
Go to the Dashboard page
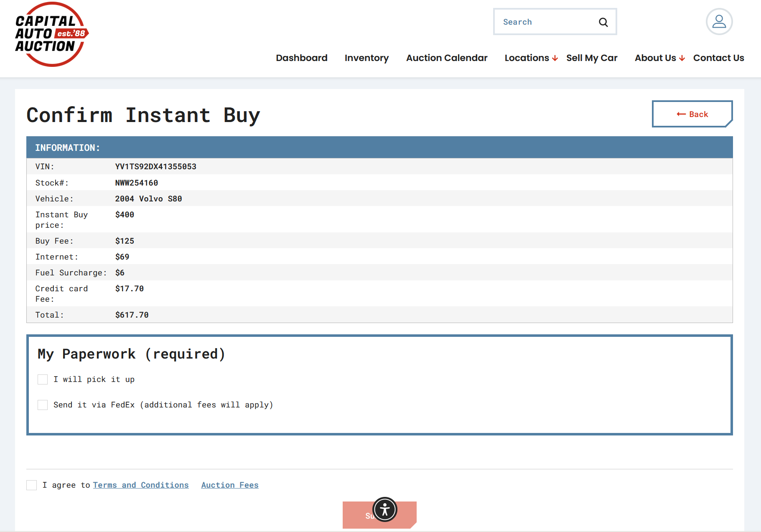[301, 58]
